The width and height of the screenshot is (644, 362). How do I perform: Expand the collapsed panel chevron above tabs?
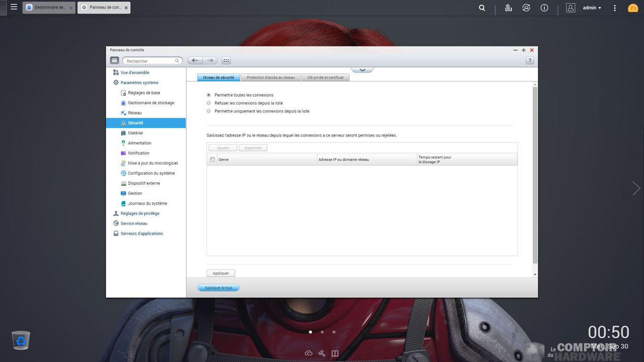[362, 70]
